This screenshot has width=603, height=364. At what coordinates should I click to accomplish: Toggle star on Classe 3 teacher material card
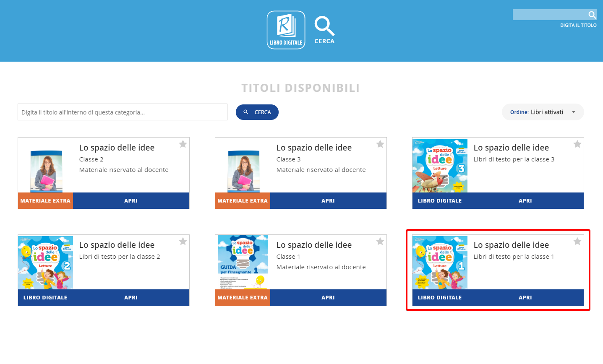point(380,144)
